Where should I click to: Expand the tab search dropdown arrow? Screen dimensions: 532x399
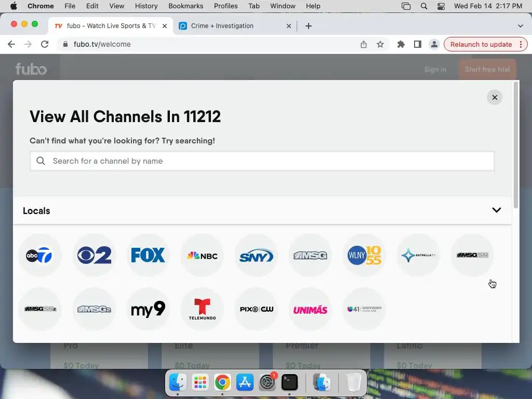pos(520,26)
